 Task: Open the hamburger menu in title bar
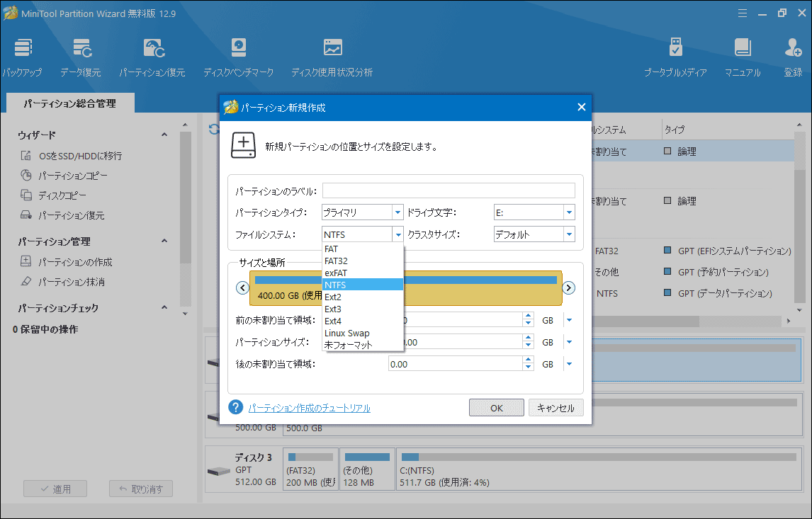click(743, 13)
